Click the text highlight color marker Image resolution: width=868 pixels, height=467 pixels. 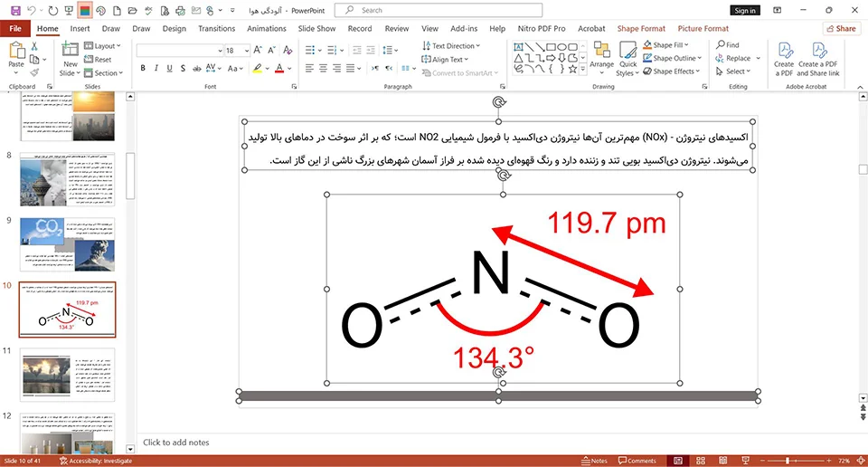[x=257, y=68]
